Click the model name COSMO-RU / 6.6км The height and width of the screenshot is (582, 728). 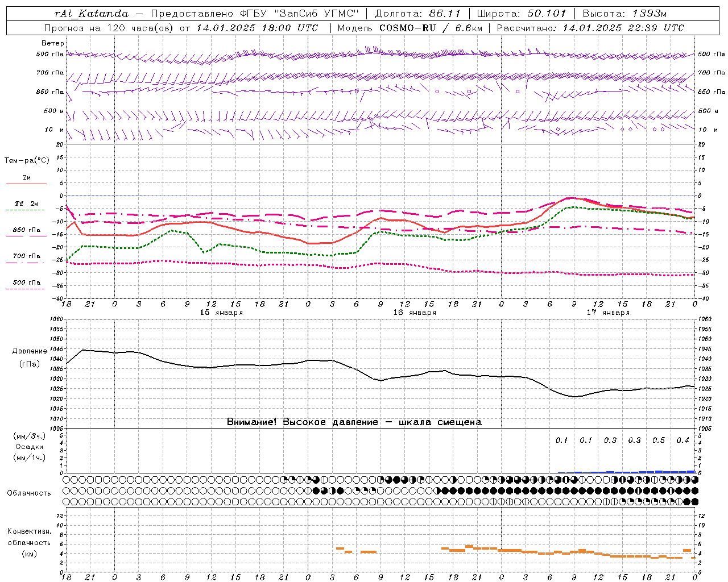[x=431, y=28]
